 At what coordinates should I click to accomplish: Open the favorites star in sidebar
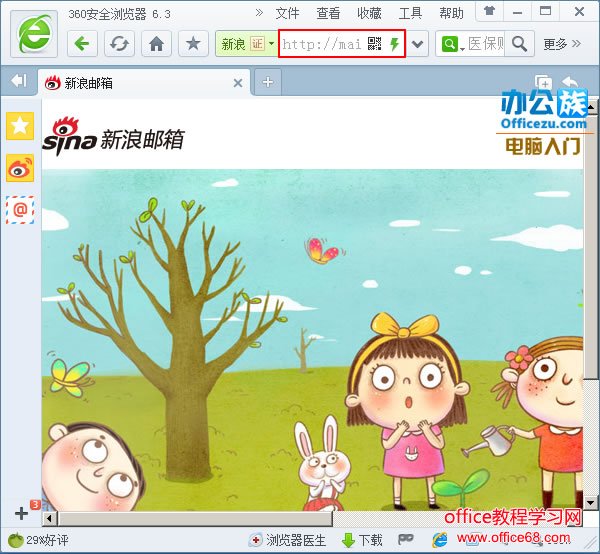pos(20,126)
